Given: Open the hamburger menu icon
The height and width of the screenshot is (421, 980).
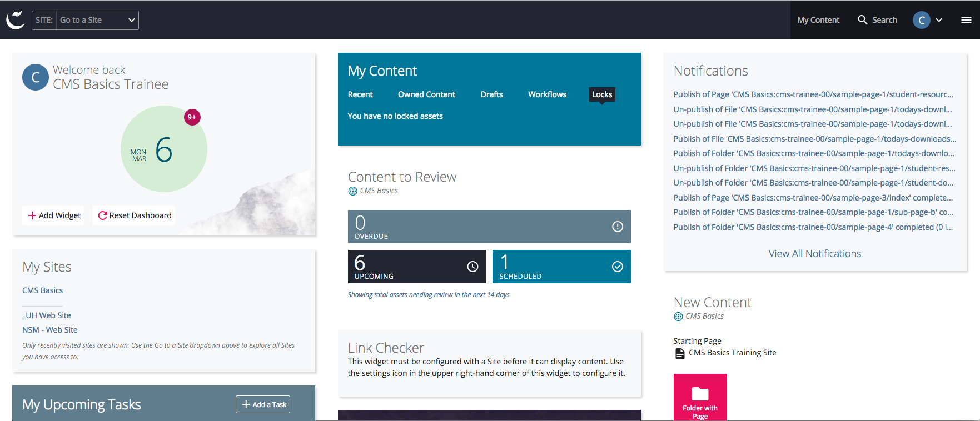Looking at the screenshot, I should click(966, 20).
